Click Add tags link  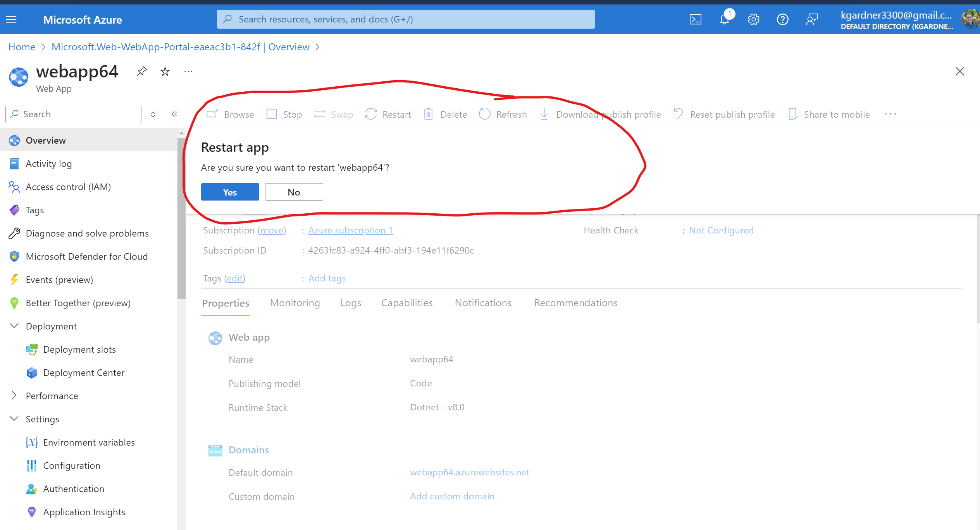(x=327, y=278)
